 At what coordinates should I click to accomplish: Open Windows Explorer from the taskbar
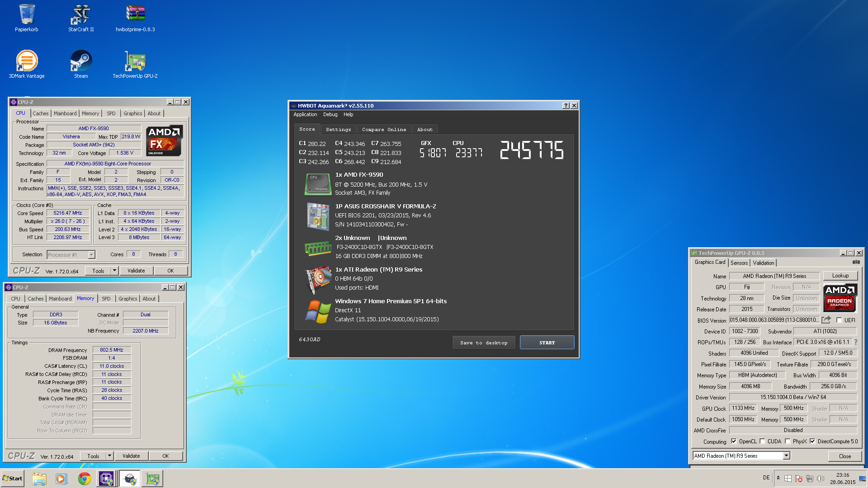coord(39,479)
